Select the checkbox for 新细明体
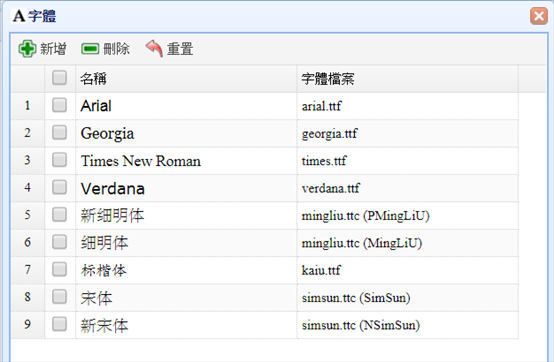This screenshot has height=362, width=554. (59, 214)
